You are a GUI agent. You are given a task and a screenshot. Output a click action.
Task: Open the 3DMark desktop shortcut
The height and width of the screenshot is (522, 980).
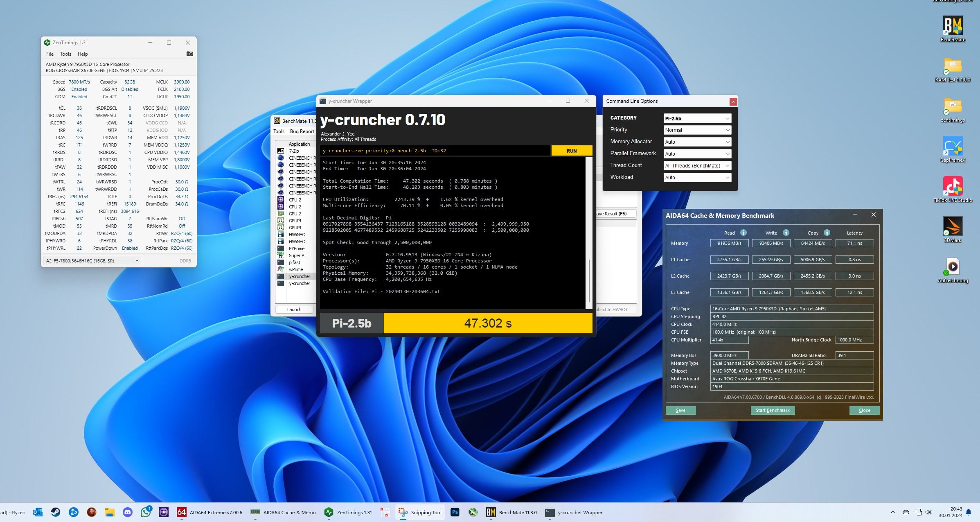coord(953,229)
